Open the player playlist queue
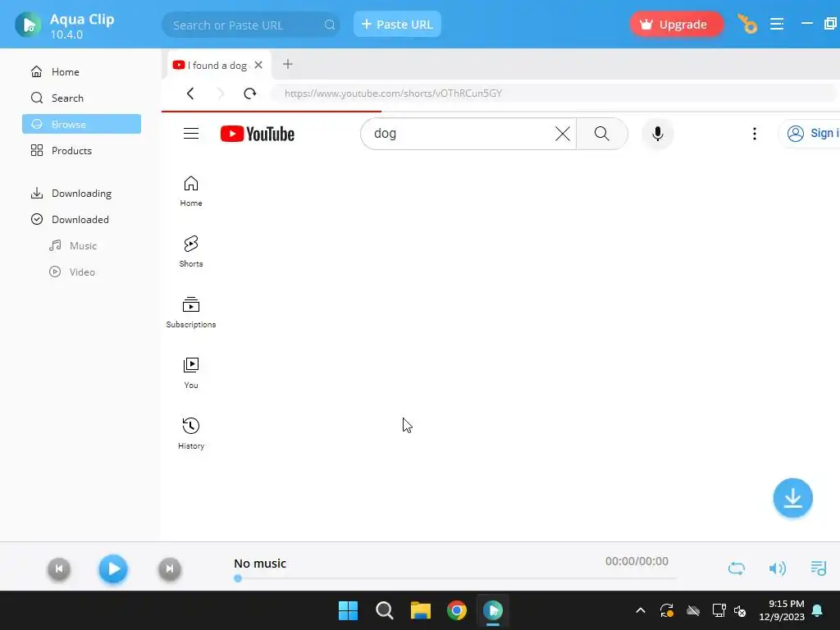Viewport: 840px width, 630px height. 818,568
